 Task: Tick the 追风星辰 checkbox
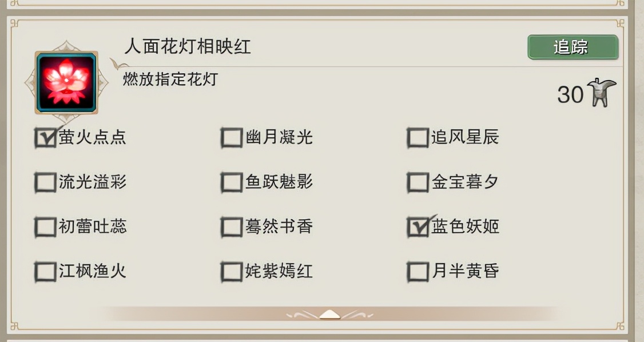(418, 138)
